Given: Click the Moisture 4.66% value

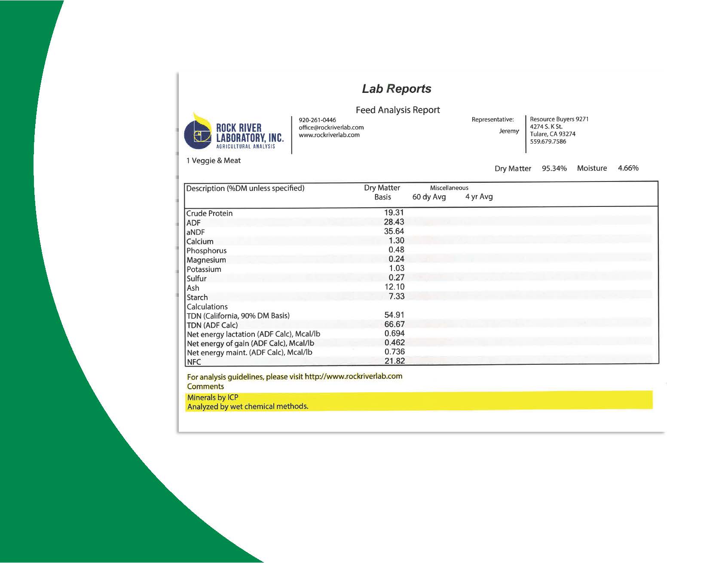Looking at the screenshot, I should pos(628,168).
